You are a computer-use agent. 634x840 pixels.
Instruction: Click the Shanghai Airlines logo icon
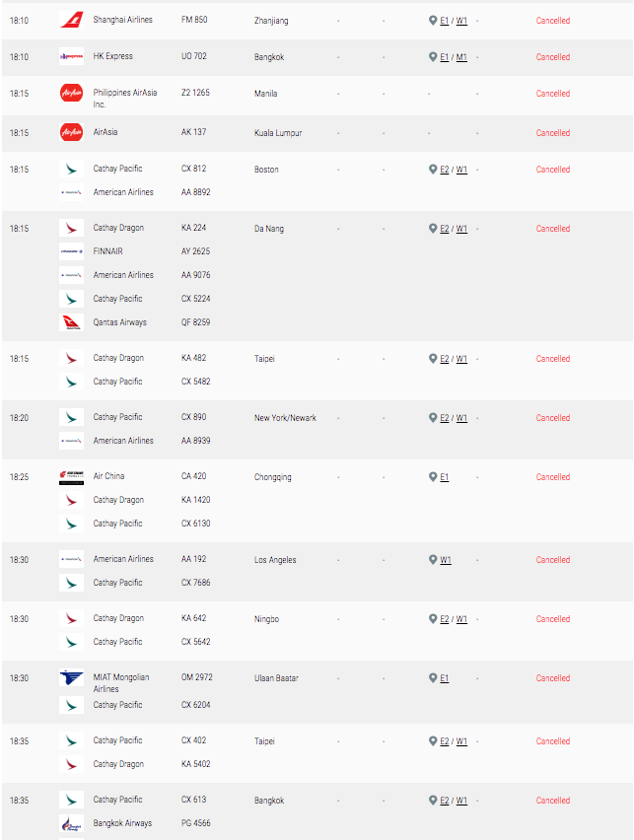coord(71,20)
